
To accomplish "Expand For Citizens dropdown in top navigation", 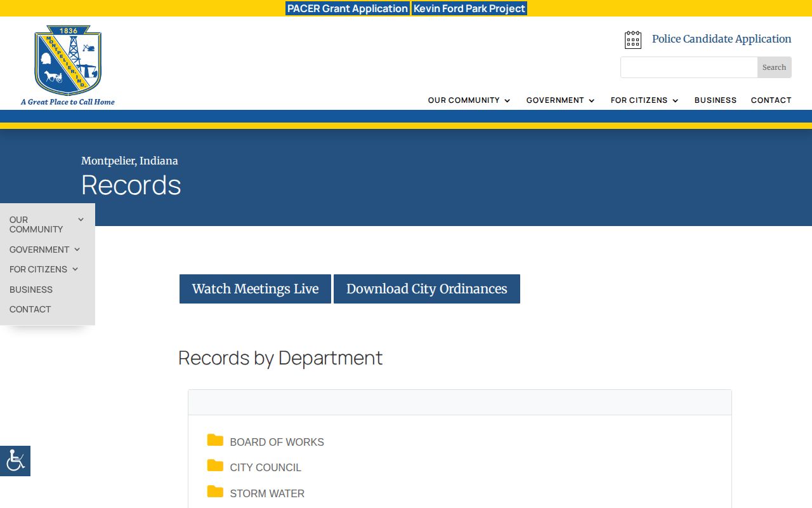I will click(675, 100).
